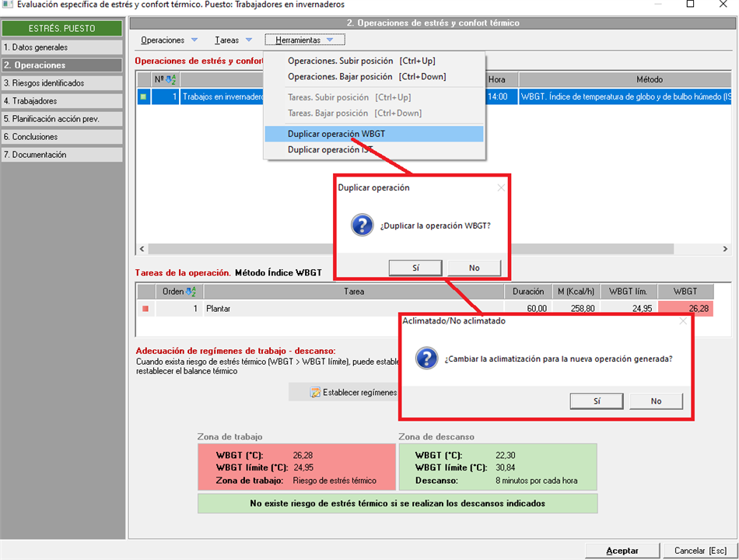
Task: Click the green status square of operation 1
Action: tap(143, 97)
